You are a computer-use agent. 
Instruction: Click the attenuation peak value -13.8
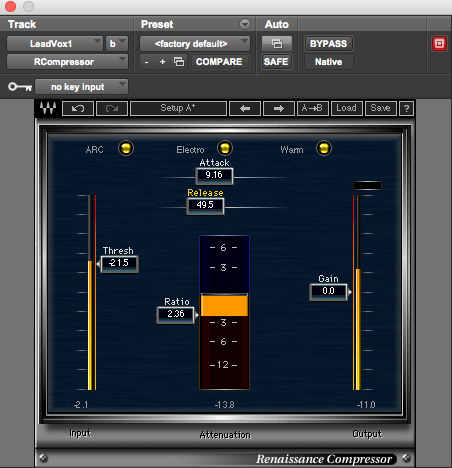pos(224,405)
